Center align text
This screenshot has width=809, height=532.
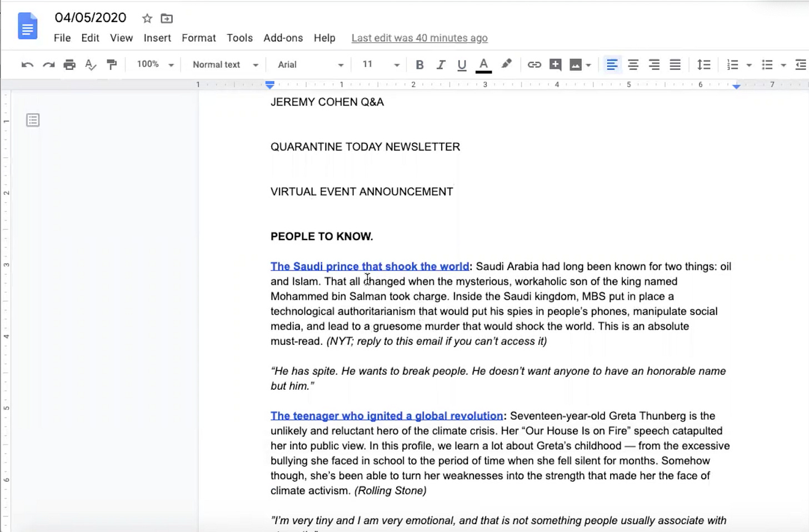tap(633, 65)
